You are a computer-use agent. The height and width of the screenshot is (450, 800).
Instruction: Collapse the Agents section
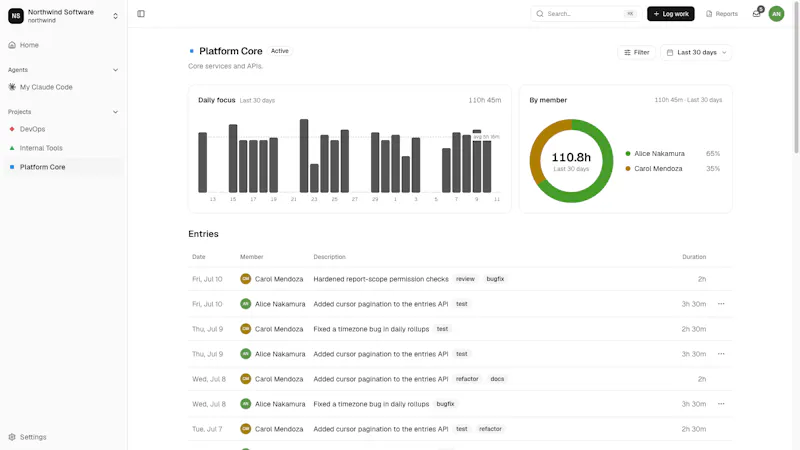(115, 70)
